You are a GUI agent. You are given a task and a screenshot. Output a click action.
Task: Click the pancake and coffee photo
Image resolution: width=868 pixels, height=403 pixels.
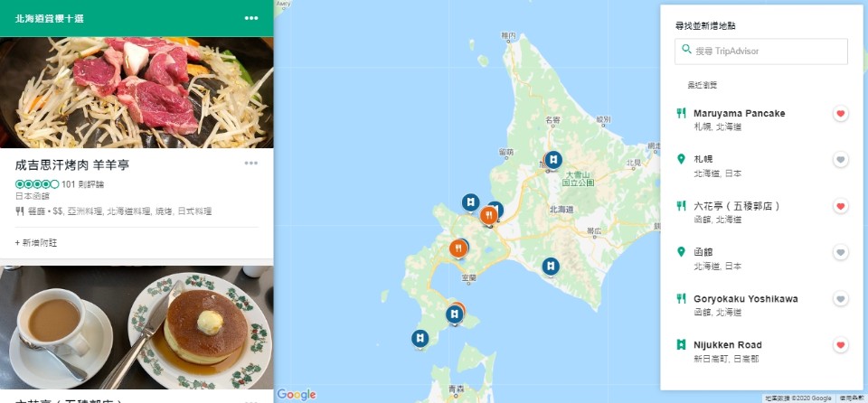(137, 327)
